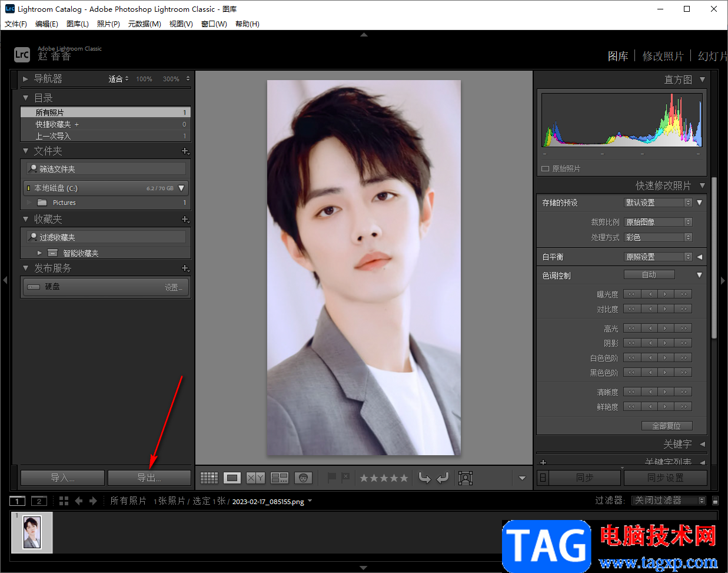This screenshot has height=573, width=728.
Task: Click 全部复位 reset button
Action: [x=667, y=426]
